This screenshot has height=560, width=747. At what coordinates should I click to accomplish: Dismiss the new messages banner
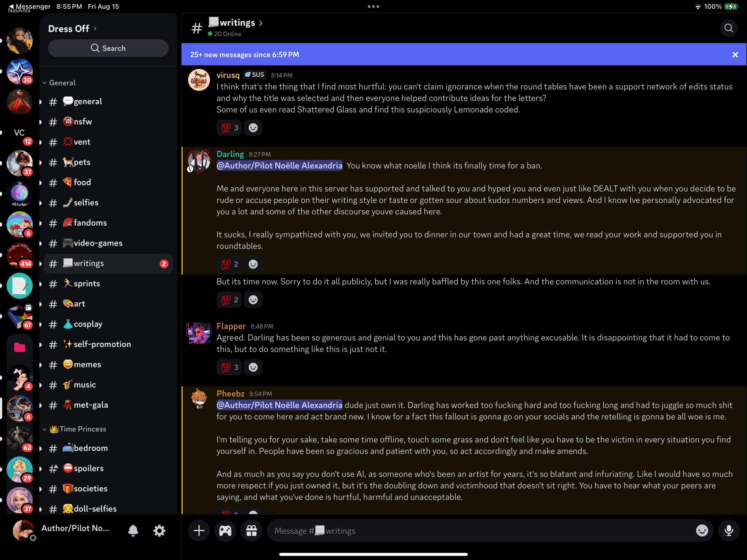coord(735,55)
